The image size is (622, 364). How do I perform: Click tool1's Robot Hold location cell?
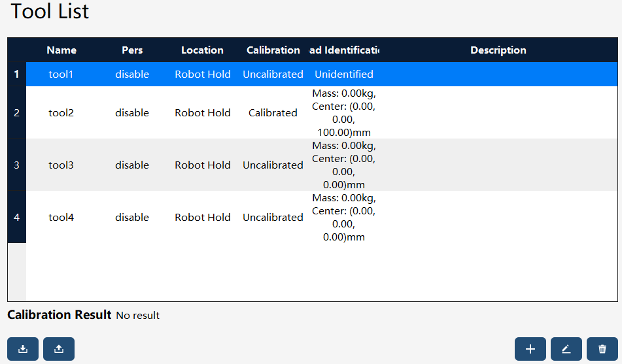pos(203,74)
